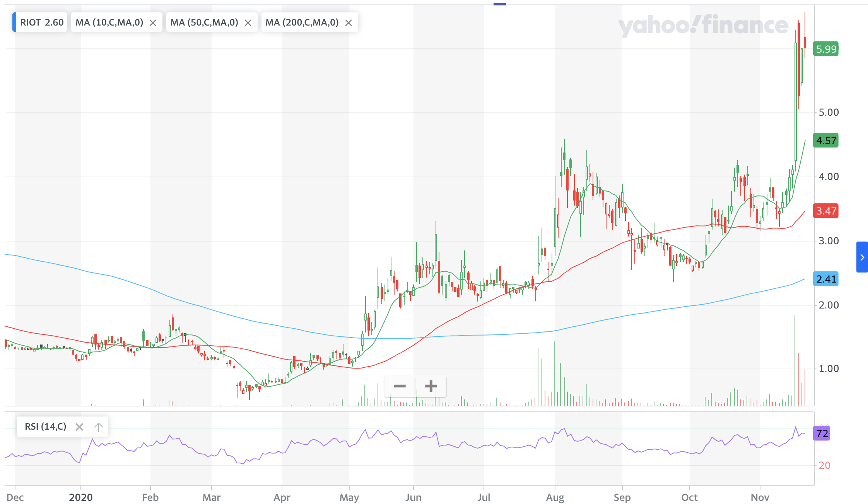Click the 3.00 price axis label
Viewport: 868px width, 504px height.
tap(829, 241)
